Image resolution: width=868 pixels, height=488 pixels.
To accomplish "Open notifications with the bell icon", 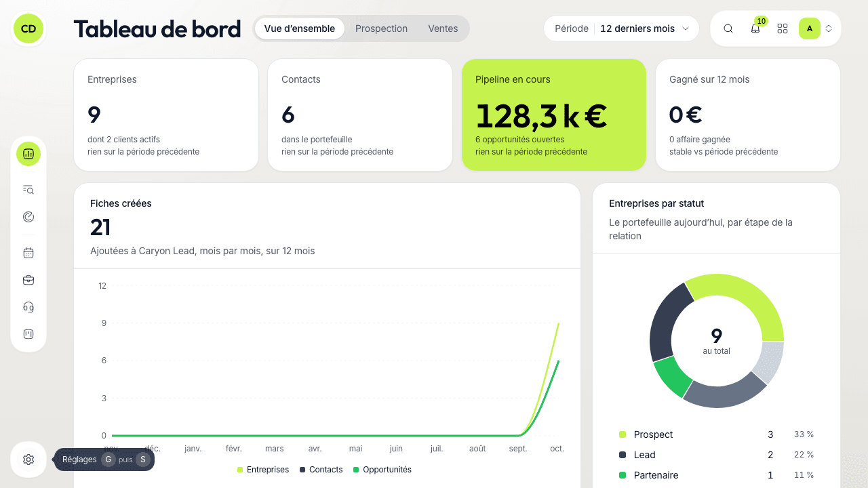I will [755, 28].
